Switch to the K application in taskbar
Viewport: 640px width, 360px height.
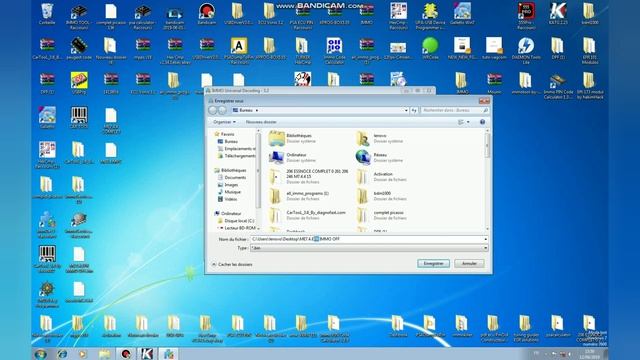pos(147,354)
